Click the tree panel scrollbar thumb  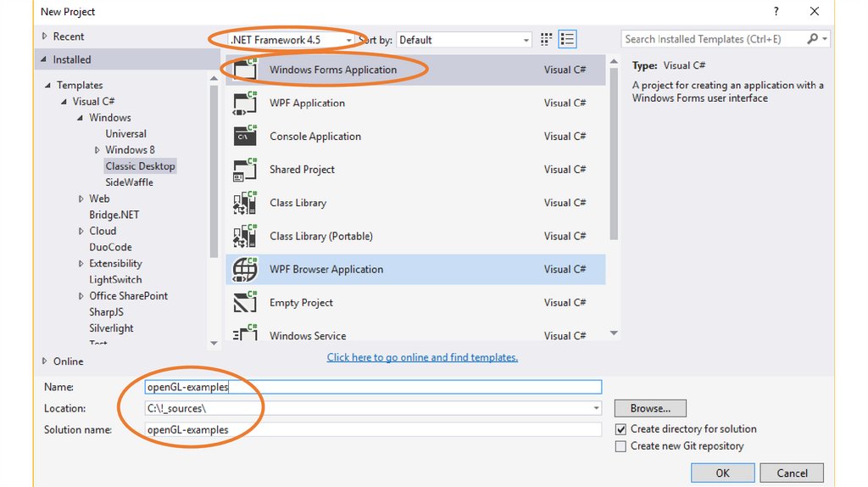click(x=214, y=171)
